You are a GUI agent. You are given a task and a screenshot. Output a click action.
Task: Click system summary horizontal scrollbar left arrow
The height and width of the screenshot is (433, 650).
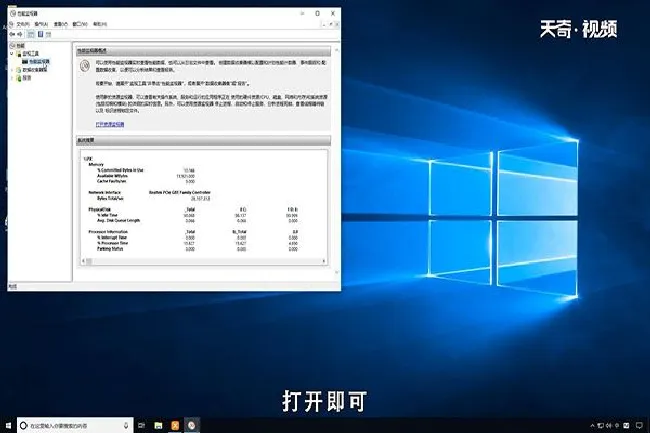click(84, 261)
